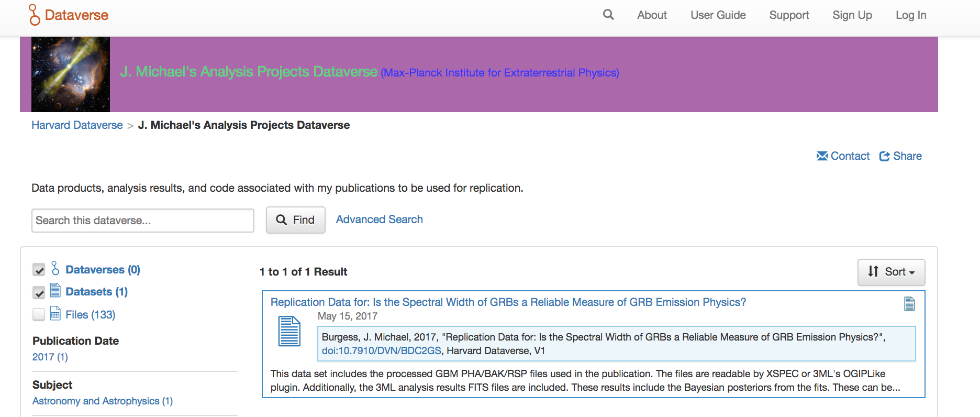Open the Replication Data for Spectral Width dataset

[508, 302]
